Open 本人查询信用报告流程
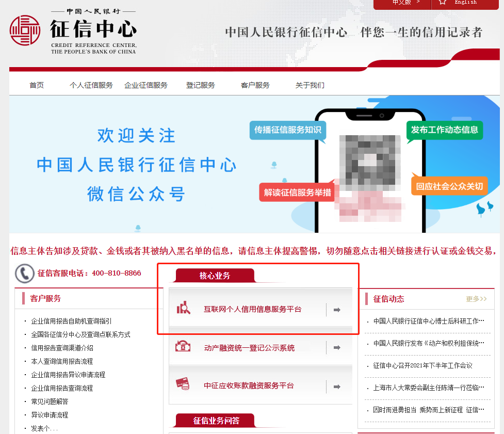Screen dimensions: 504x434 62,362
